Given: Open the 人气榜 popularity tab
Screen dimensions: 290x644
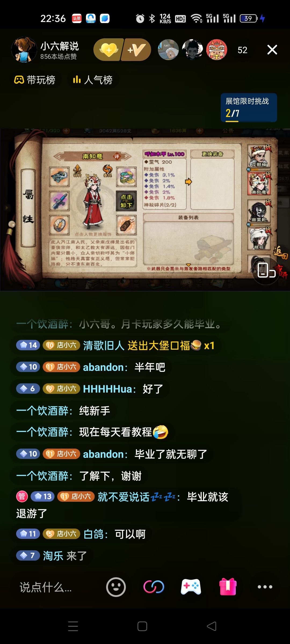Looking at the screenshot, I should pyautogui.click(x=93, y=80).
